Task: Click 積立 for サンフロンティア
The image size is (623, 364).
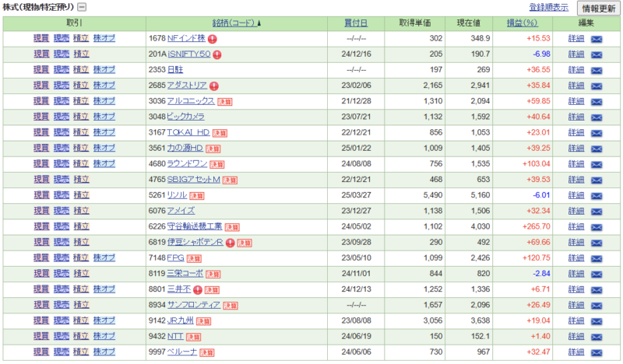Action: [81, 305]
